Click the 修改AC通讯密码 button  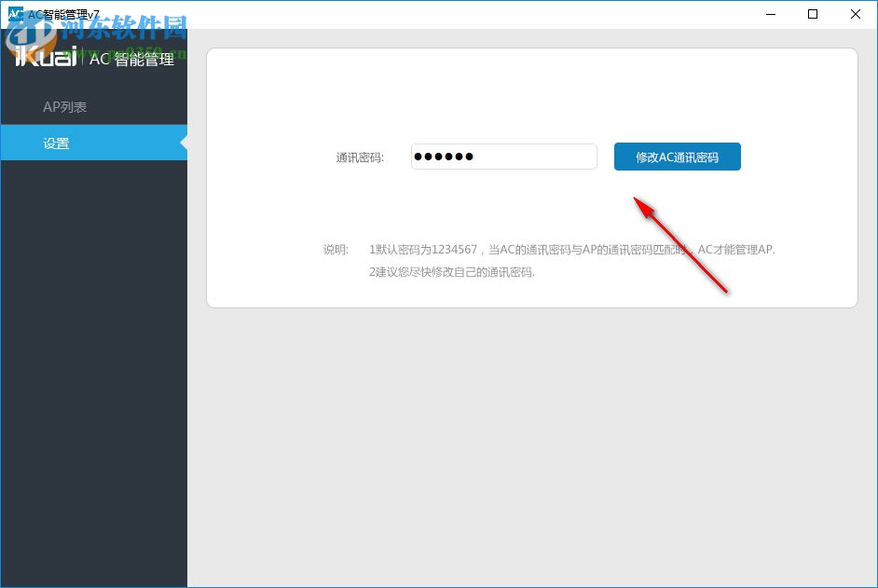(x=677, y=156)
